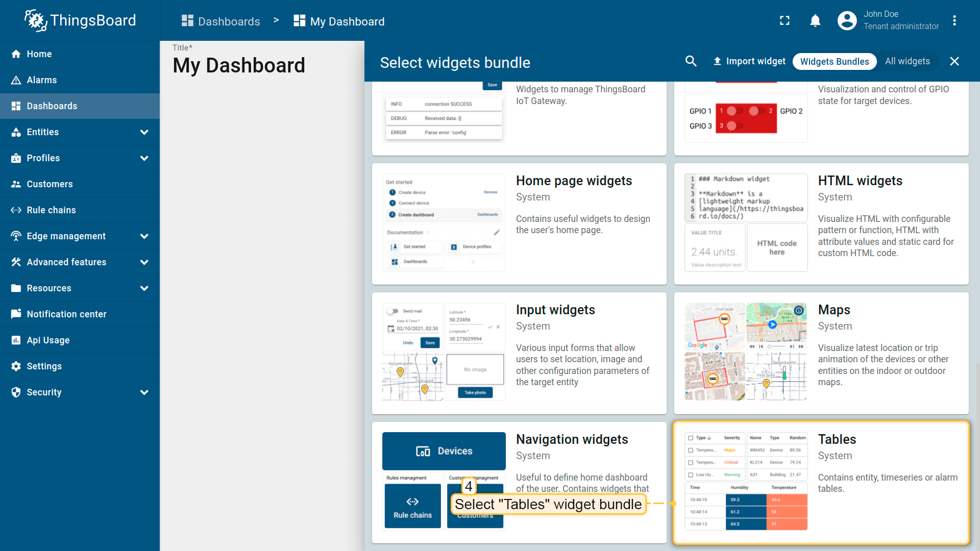Open the three-dot user menu
980x551 pixels.
pos(954,20)
